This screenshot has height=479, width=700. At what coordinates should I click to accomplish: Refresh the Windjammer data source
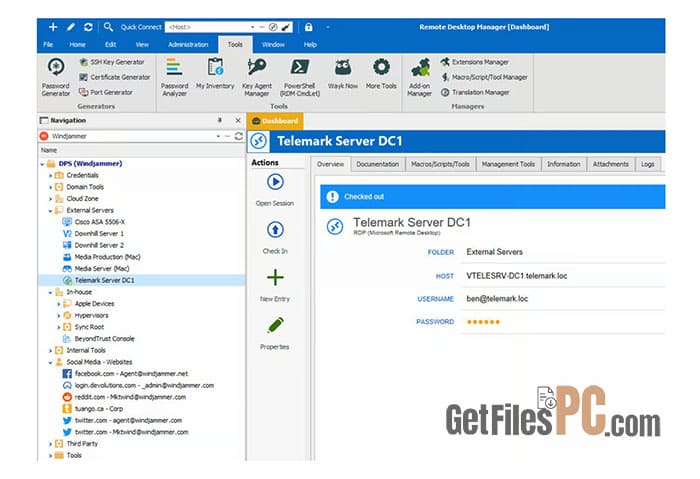[x=239, y=136]
